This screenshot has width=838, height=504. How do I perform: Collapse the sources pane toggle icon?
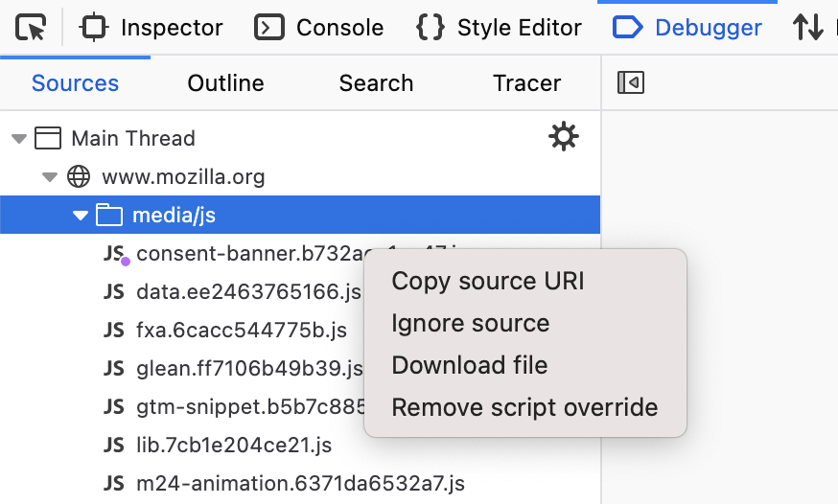631,82
